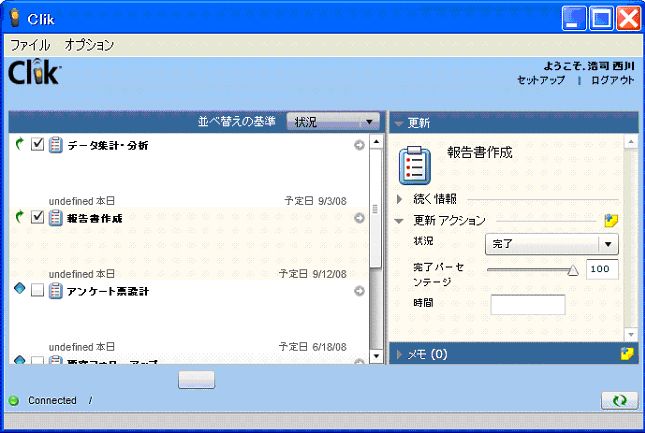645x433 pixels.
Task: Uncheck the データ集計・分析 checkbox
Action: pos(37,144)
